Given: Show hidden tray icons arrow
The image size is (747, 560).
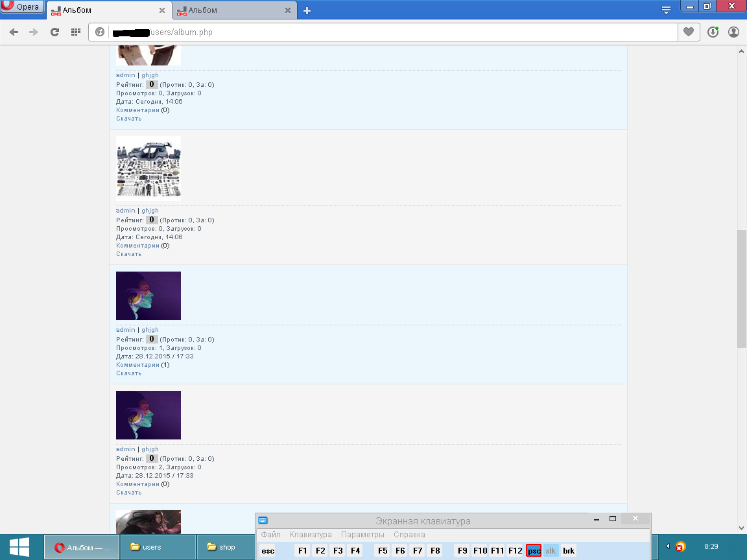Looking at the screenshot, I should pyautogui.click(x=668, y=546).
